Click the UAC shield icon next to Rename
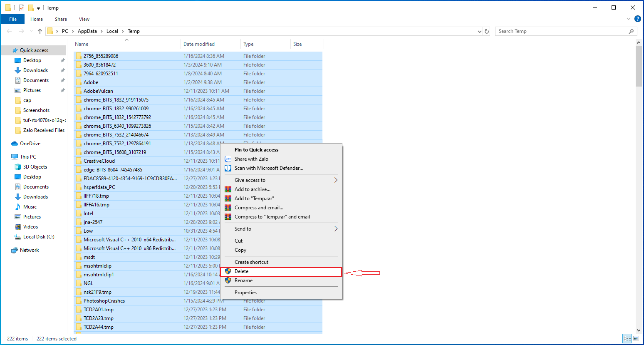644x345 pixels. (x=228, y=280)
